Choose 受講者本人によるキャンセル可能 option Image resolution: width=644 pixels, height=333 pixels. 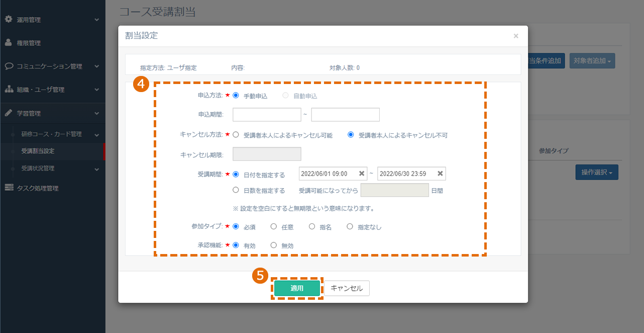point(236,135)
